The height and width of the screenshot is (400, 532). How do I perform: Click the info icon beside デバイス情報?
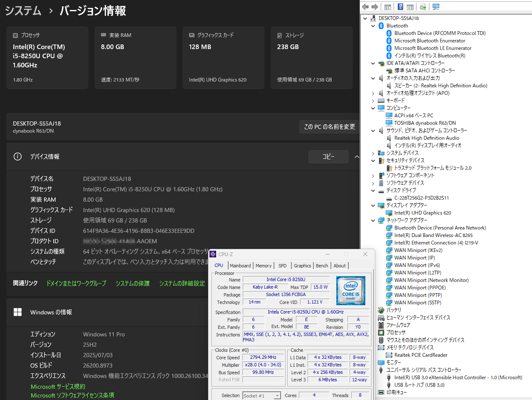pos(17,156)
